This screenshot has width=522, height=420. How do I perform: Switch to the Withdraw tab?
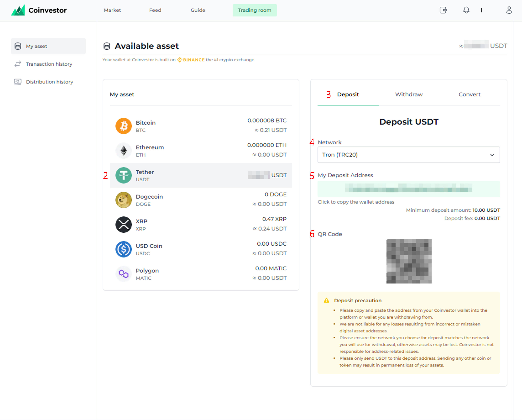(x=409, y=95)
